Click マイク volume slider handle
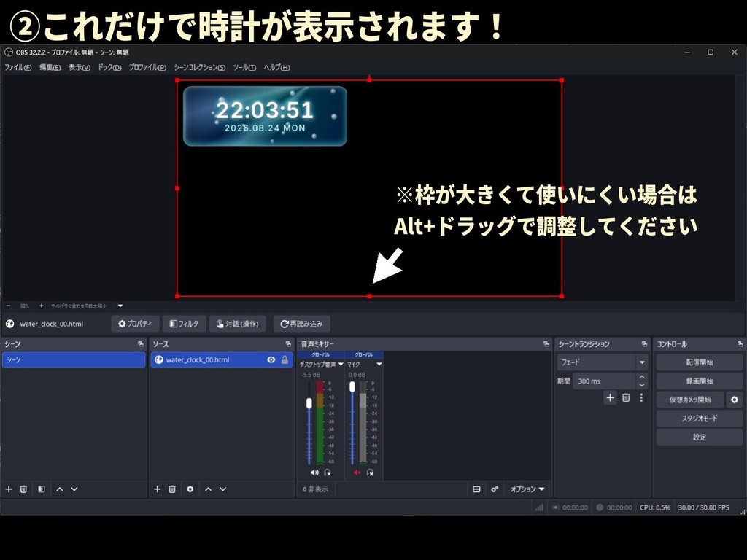 [x=352, y=387]
